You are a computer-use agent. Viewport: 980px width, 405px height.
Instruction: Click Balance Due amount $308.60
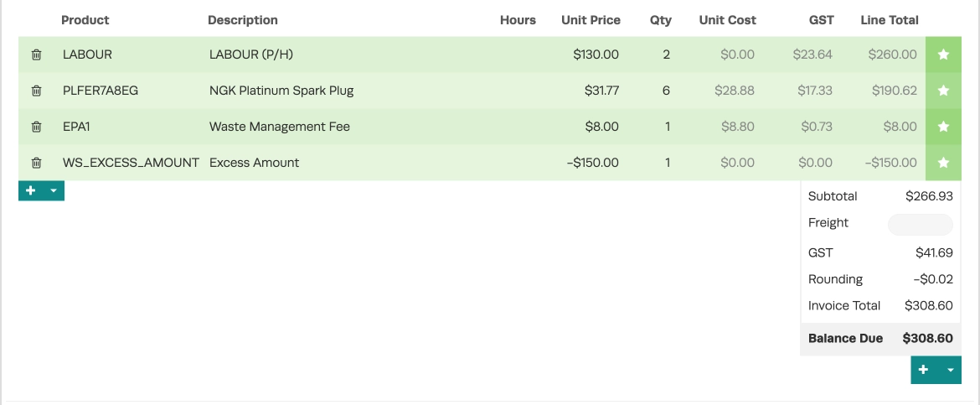pyautogui.click(x=927, y=339)
